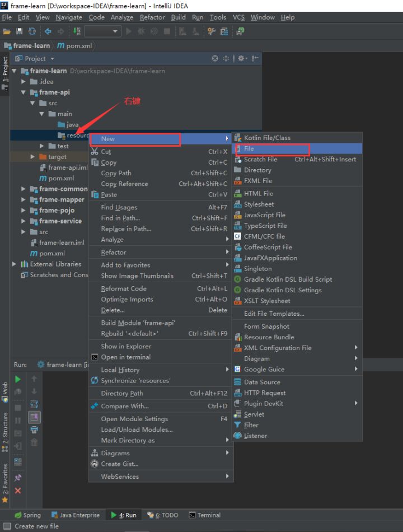Click the green chip toolbar icon

(x=241, y=31)
